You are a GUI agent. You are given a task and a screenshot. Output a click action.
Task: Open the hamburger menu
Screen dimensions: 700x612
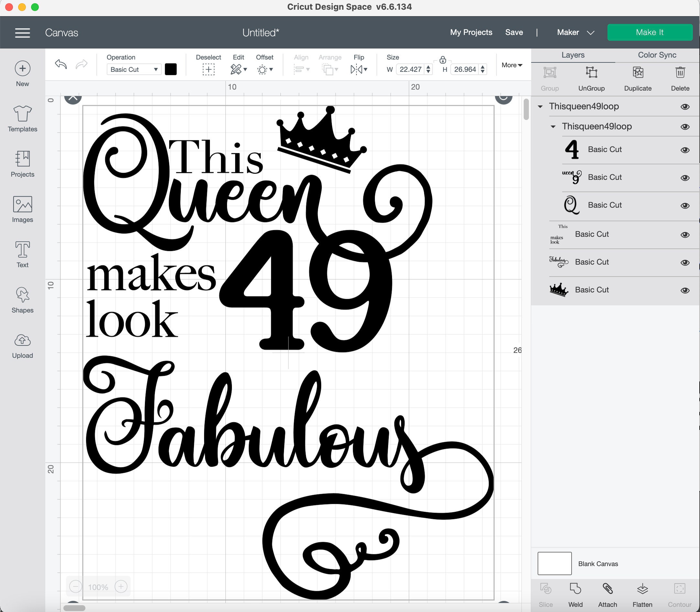tap(23, 32)
